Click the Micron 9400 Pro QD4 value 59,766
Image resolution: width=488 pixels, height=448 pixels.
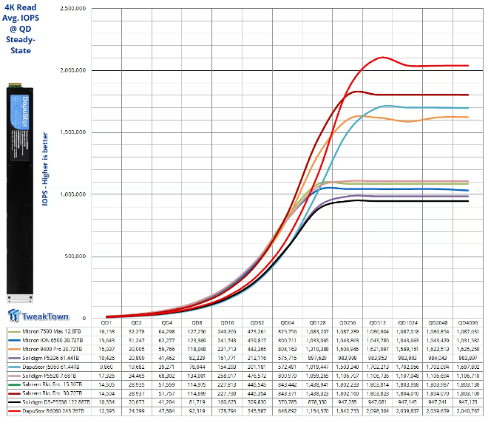point(167,350)
